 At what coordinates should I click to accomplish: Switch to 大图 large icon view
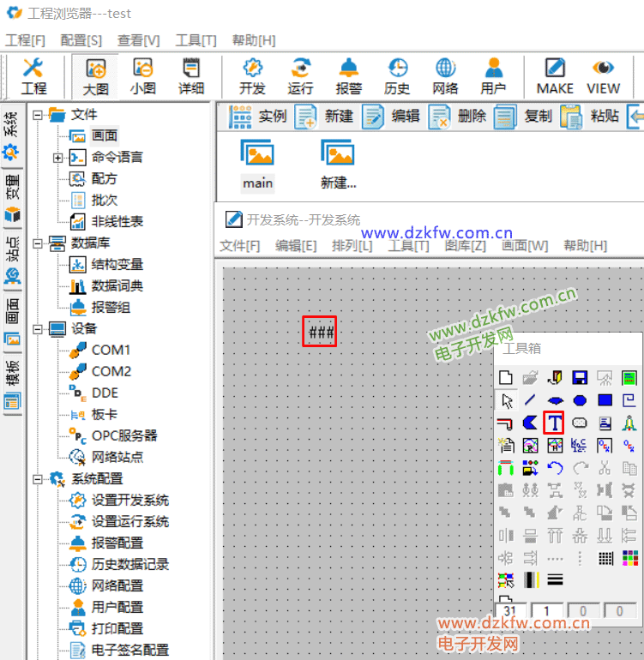click(x=95, y=76)
